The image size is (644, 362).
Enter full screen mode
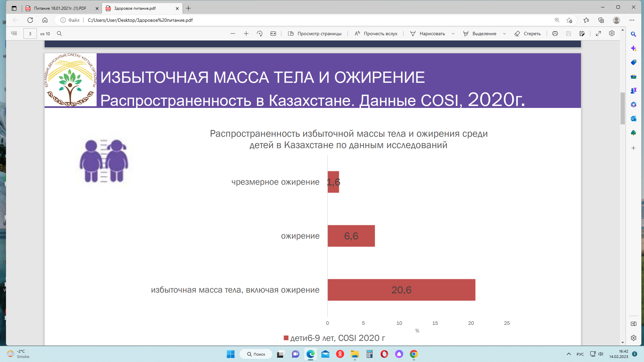coord(598,34)
